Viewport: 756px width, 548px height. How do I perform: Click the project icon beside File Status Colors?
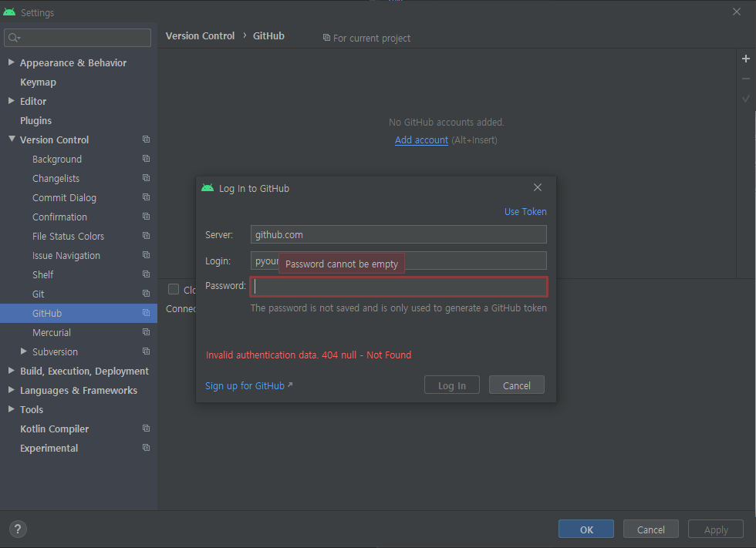pyautogui.click(x=146, y=236)
